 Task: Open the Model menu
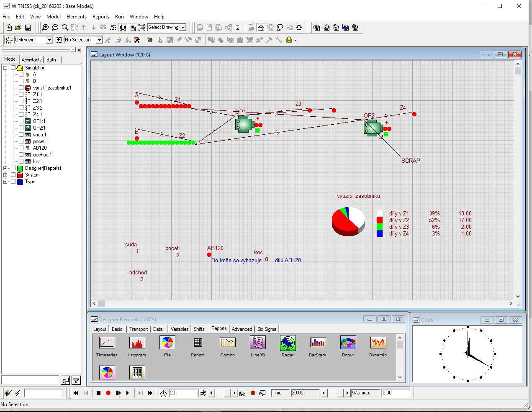(54, 17)
